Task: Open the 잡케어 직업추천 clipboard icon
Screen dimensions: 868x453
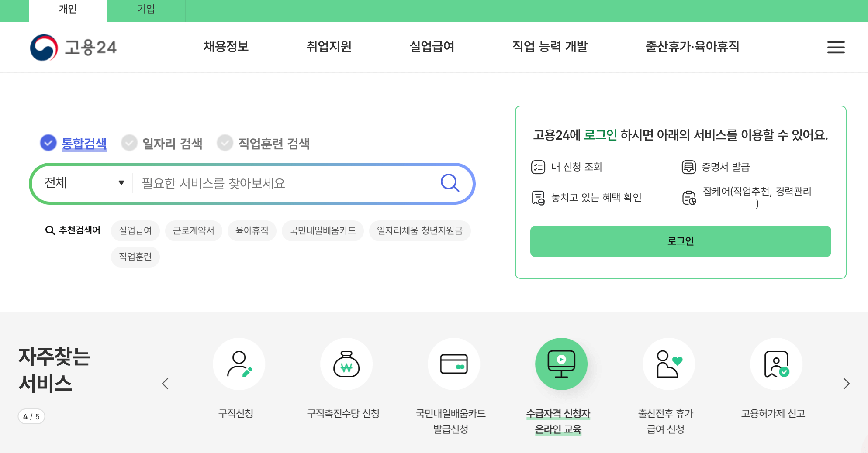Action: (x=689, y=197)
